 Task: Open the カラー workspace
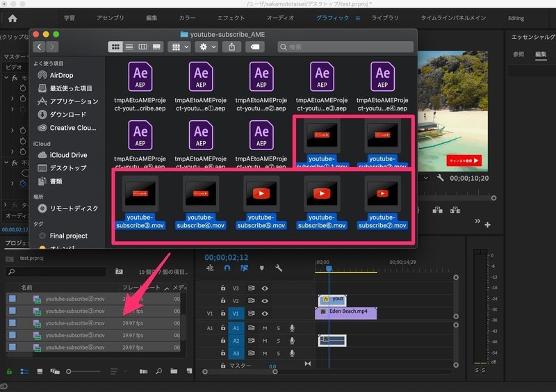(187, 18)
